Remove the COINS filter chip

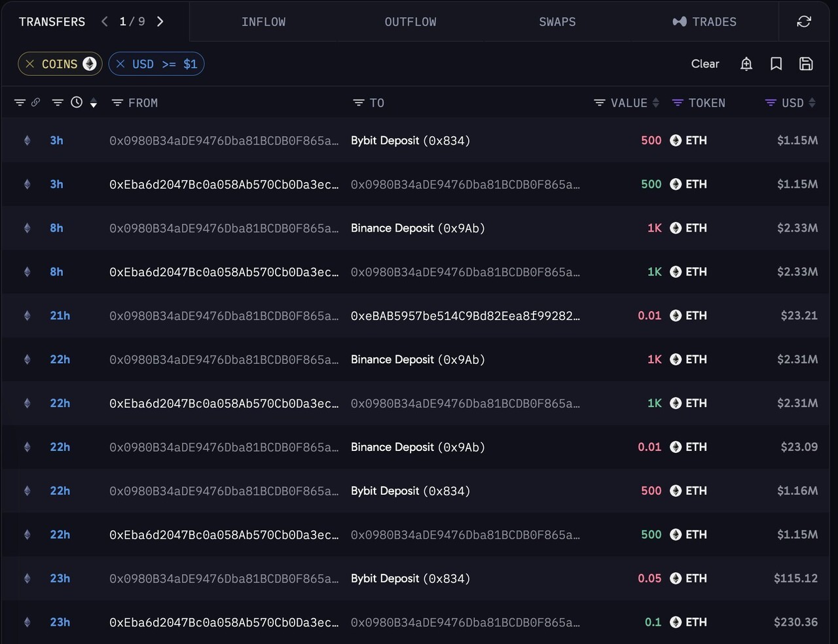30,63
